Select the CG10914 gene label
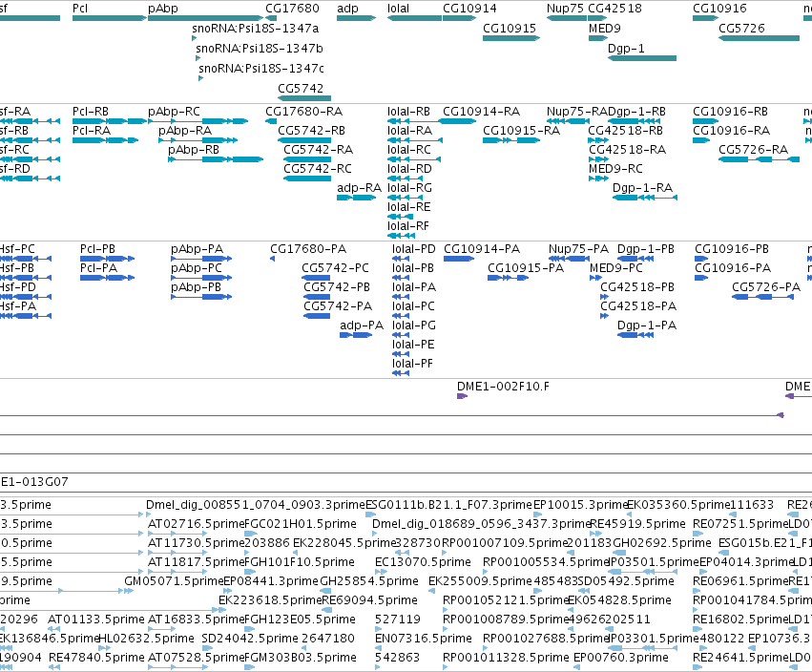Image resolution: width=812 pixels, height=672 pixels. pyautogui.click(x=469, y=9)
